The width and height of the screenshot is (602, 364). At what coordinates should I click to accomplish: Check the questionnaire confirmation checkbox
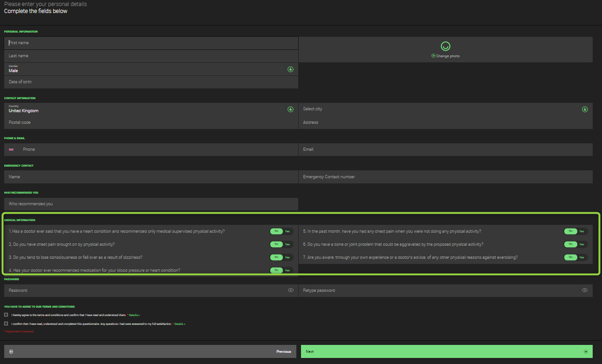(x=6, y=324)
